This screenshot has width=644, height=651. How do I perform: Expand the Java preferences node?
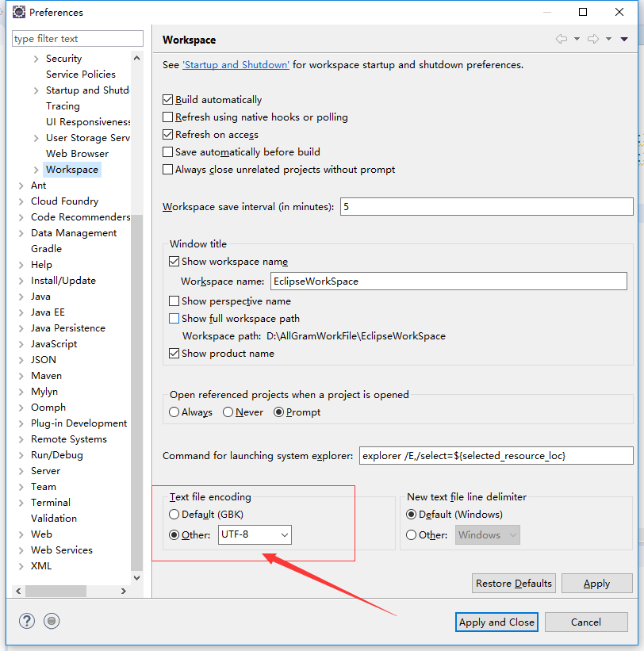click(x=21, y=297)
